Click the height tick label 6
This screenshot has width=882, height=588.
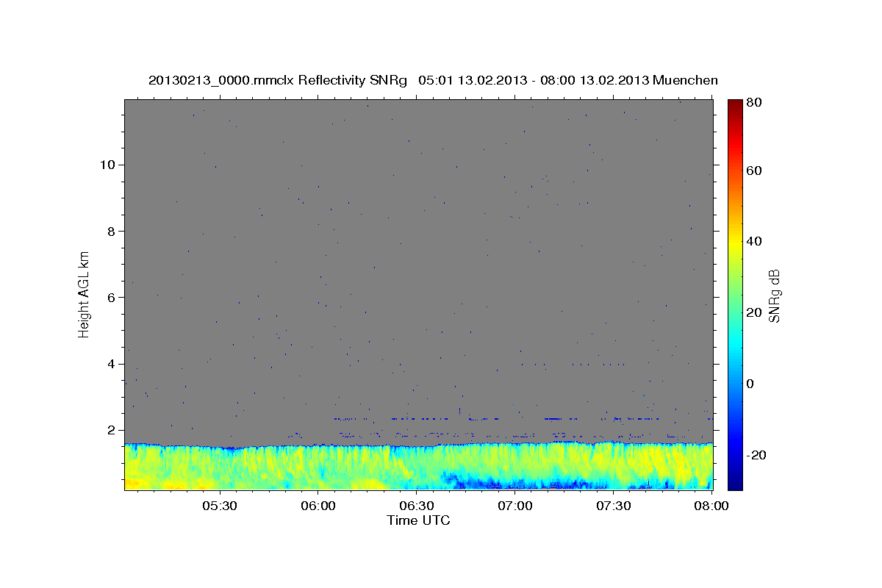click(x=112, y=298)
